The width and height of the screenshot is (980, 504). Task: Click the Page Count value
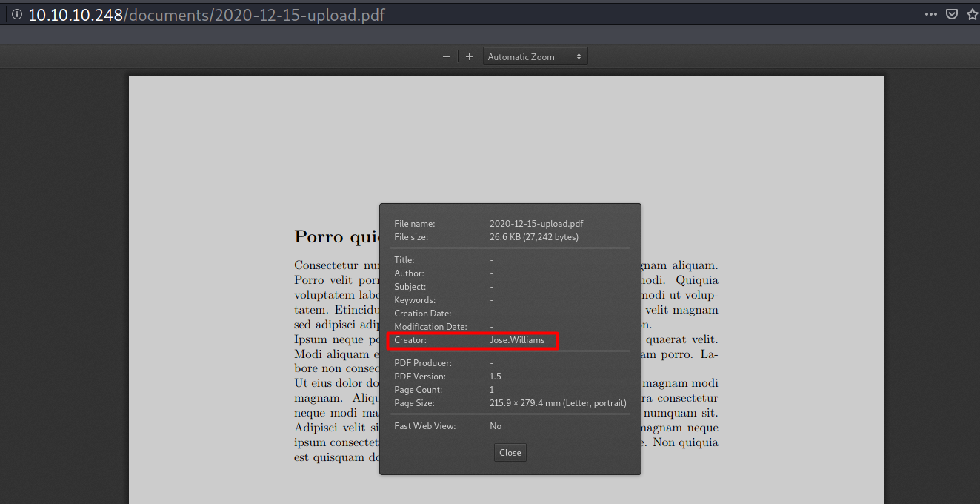(x=492, y=390)
